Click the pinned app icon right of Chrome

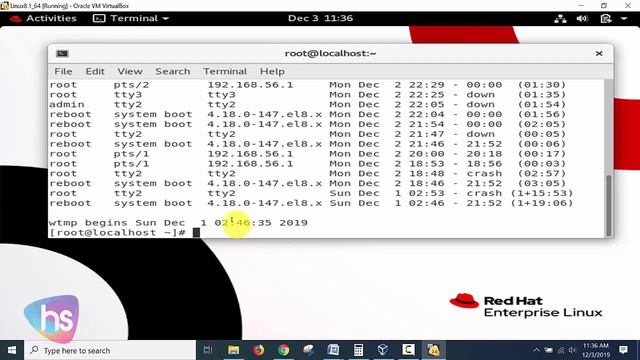click(x=309, y=350)
